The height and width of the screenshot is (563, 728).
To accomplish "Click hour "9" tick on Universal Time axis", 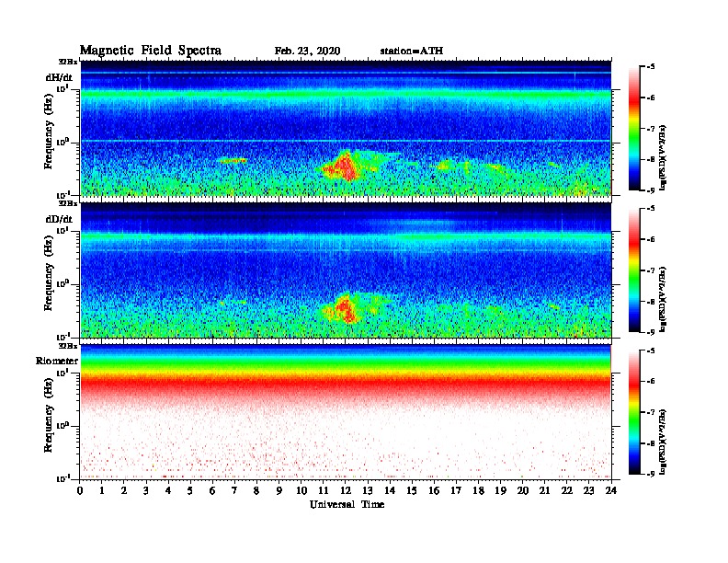I will (279, 491).
